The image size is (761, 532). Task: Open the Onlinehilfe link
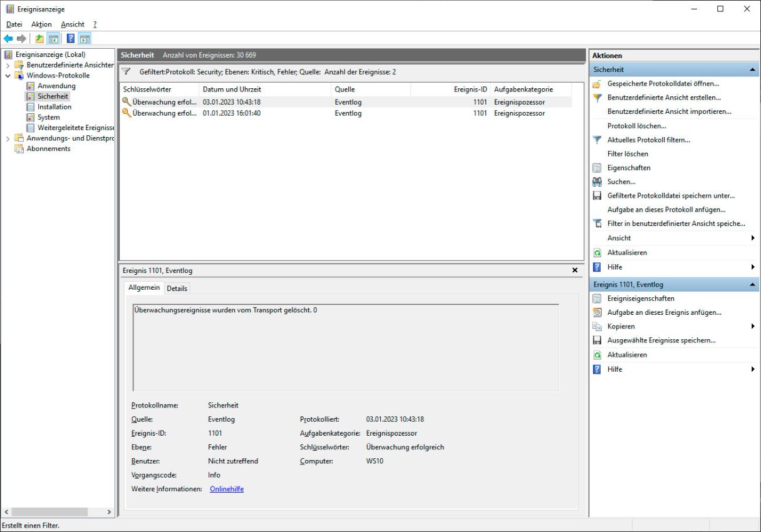click(227, 489)
